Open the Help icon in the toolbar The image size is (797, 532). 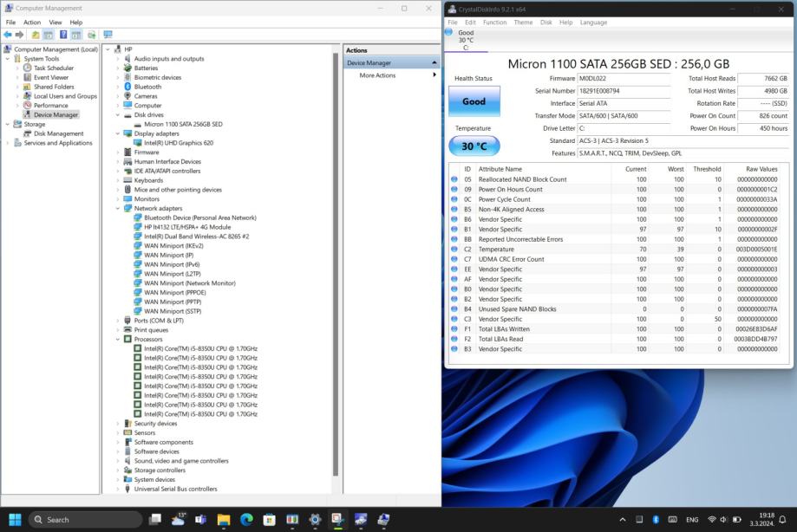coord(63,35)
